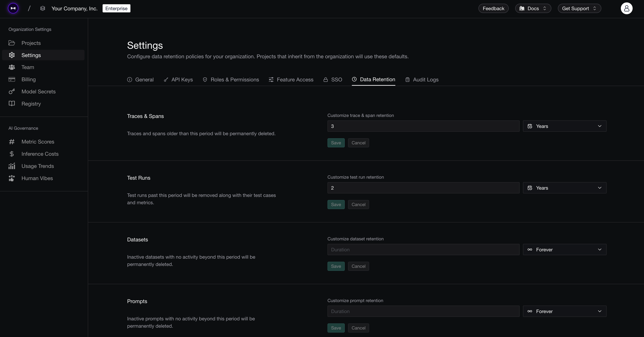Cancel the Traces & Spans changes
644x337 pixels.
(x=358, y=143)
